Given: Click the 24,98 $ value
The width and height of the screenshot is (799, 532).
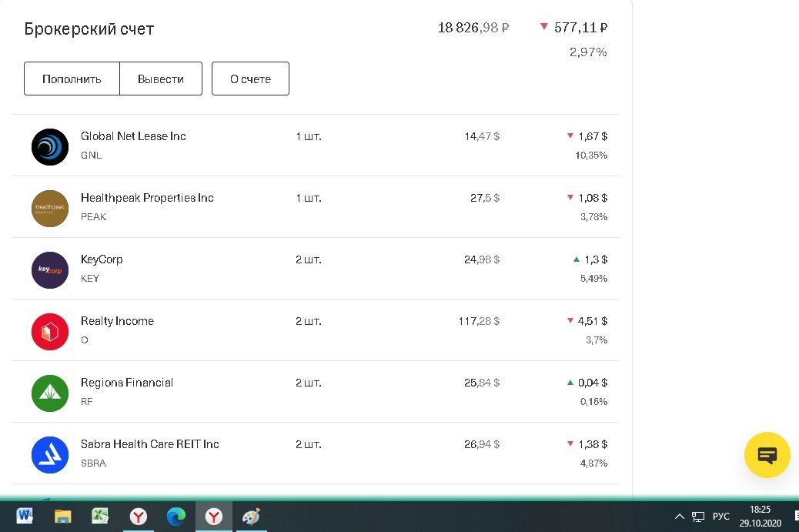Looking at the screenshot, I should click(x=482, y=259).
